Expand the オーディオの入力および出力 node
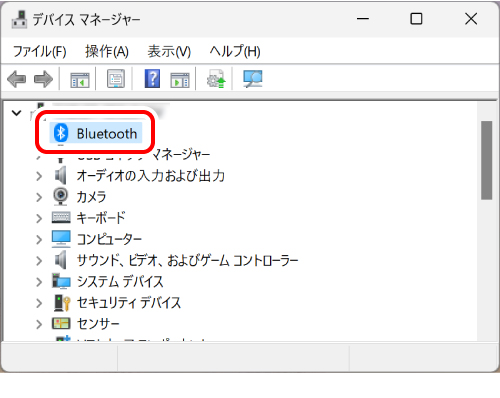The width and height of the screenshot is (500, 398). (39, 176)
